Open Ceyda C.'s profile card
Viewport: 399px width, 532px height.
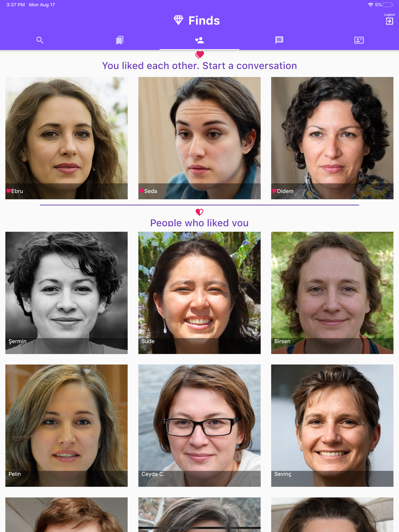click(199, 426)
